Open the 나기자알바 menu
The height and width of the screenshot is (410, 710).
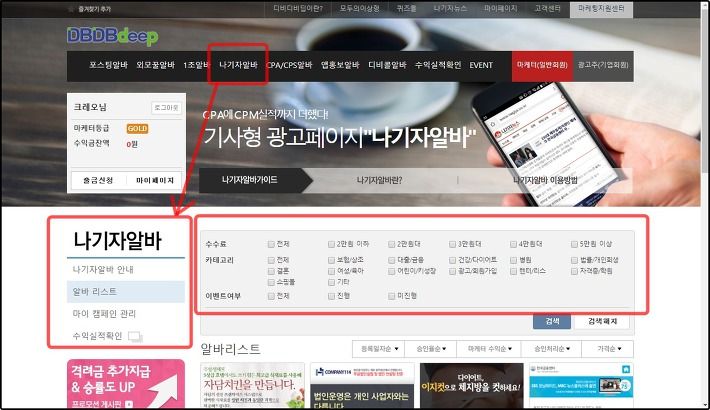[x=238, y=65]
